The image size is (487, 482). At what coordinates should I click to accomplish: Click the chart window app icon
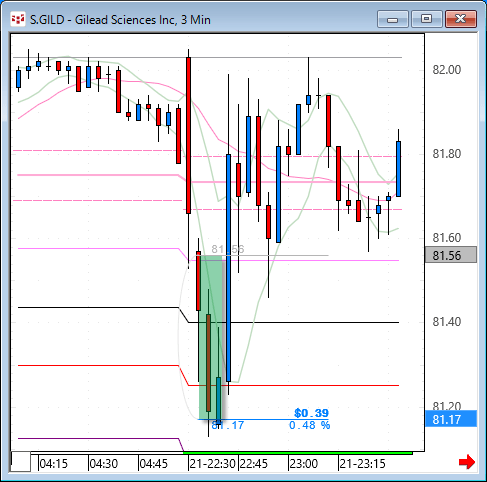click(18, 19)
